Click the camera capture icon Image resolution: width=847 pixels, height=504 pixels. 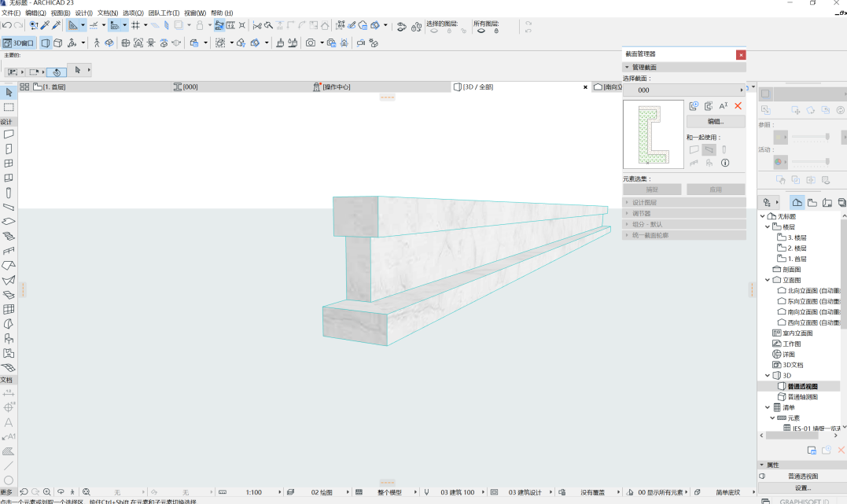(x=311, y=42)
